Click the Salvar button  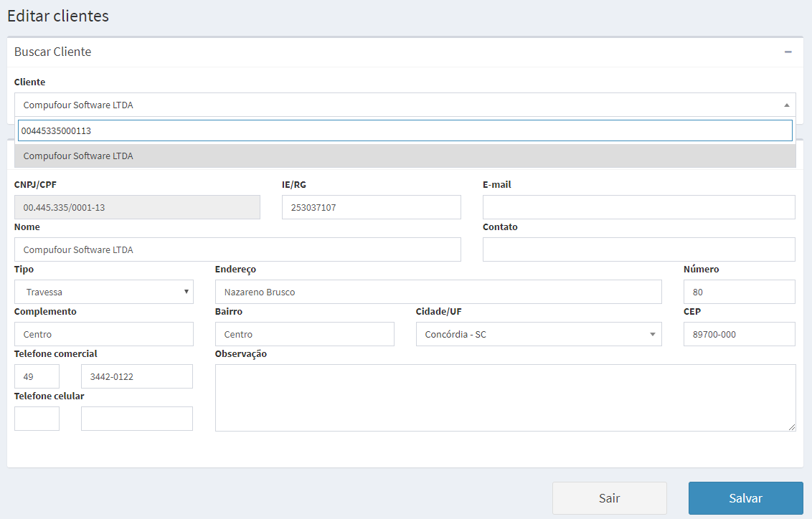tap(745, 498)
